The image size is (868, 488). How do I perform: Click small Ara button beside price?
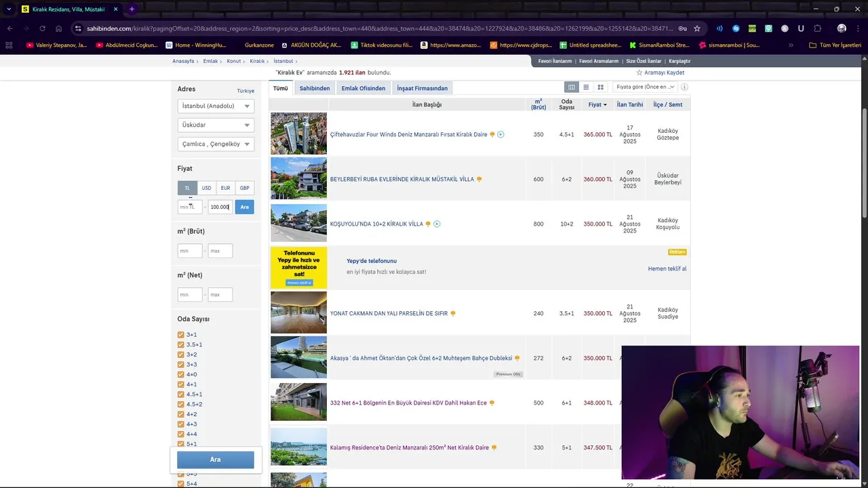click(245, 207)
